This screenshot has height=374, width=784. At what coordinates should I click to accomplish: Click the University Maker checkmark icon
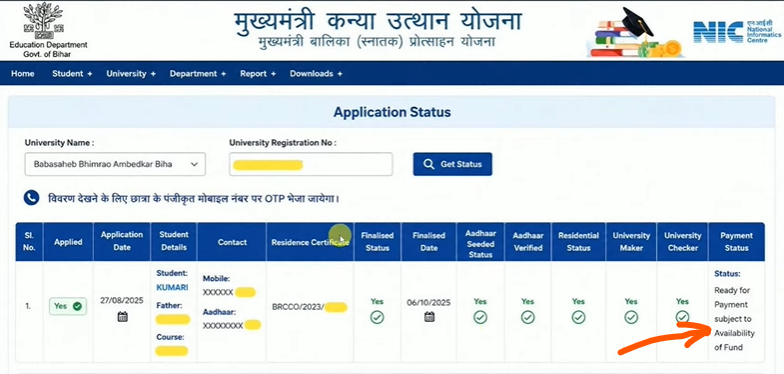point(631,317)
